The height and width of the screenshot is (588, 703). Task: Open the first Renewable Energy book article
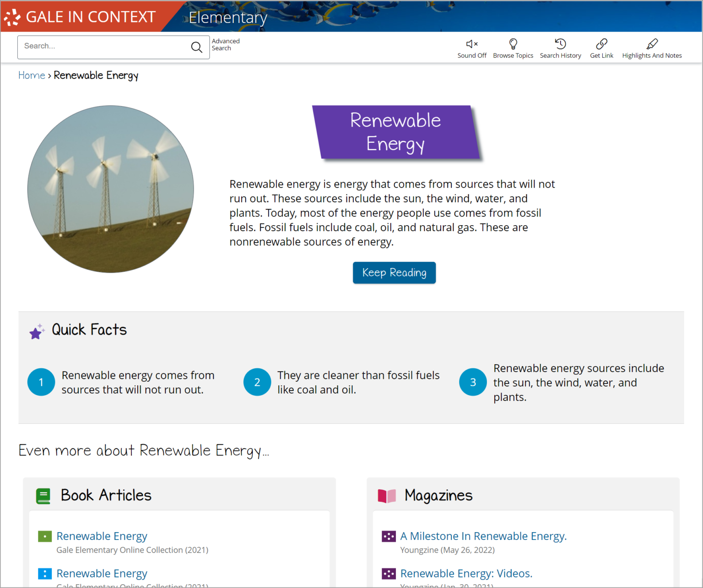pos(102,536)
